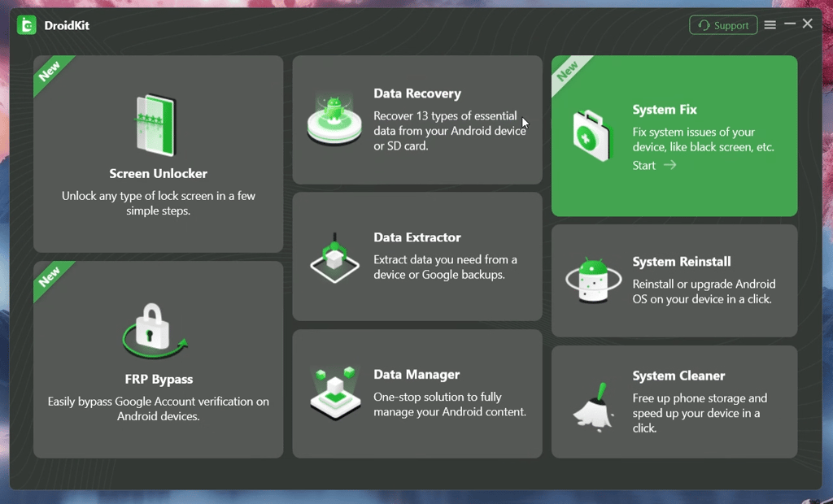Open the Data Manager title

[416, 375]
